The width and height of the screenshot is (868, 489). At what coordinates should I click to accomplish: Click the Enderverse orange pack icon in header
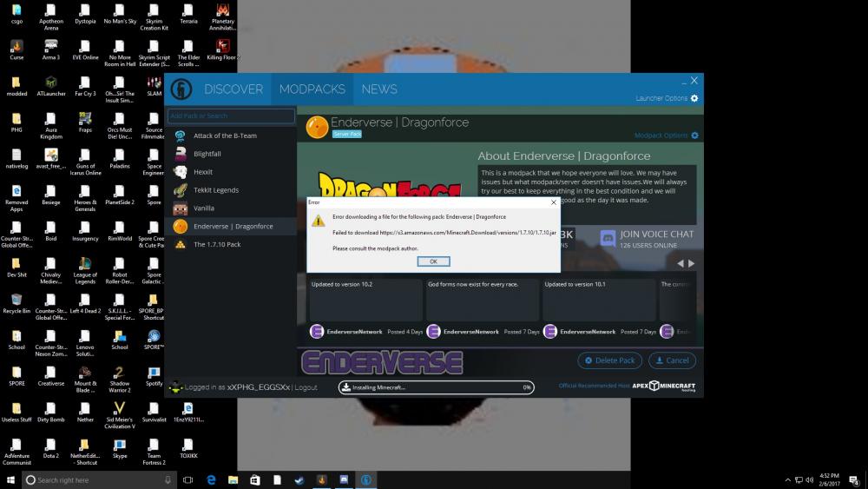point(317,128)
